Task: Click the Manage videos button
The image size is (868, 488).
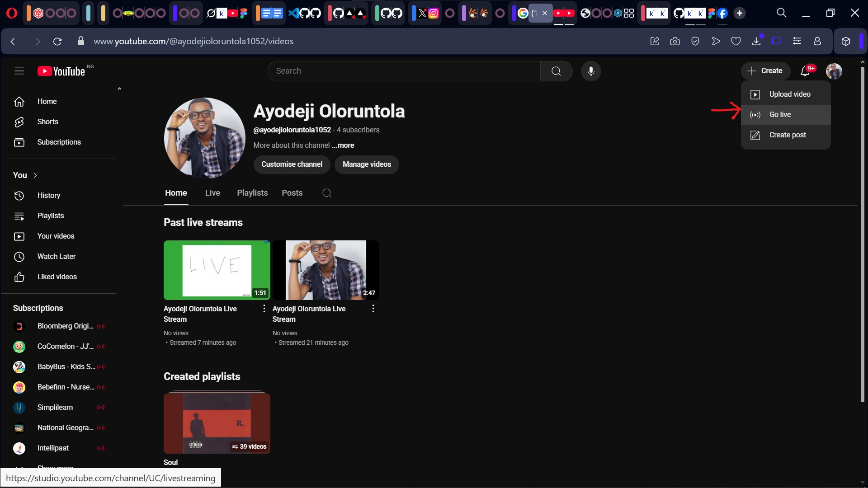Action: pyautogui.click(x=367, y=164)
